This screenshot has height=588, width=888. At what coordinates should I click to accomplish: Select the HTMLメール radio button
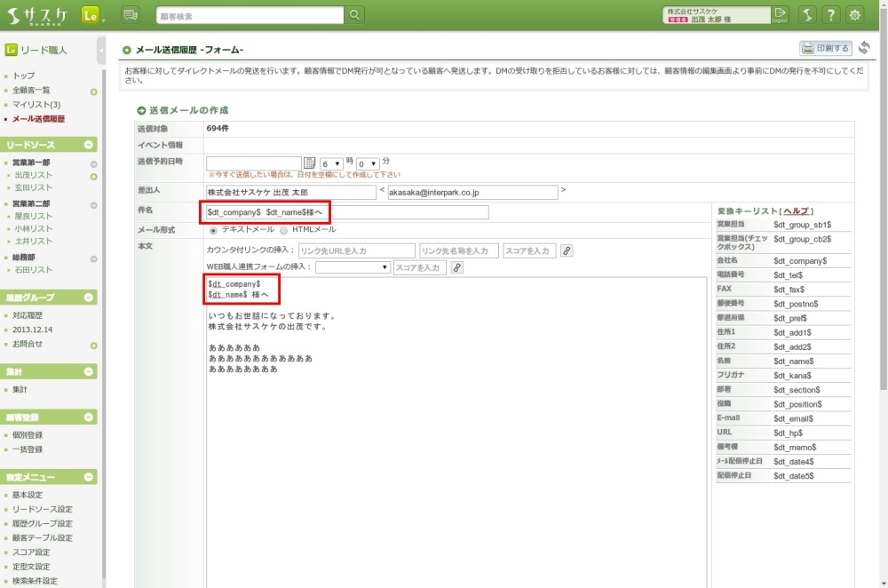click(284, 230)
